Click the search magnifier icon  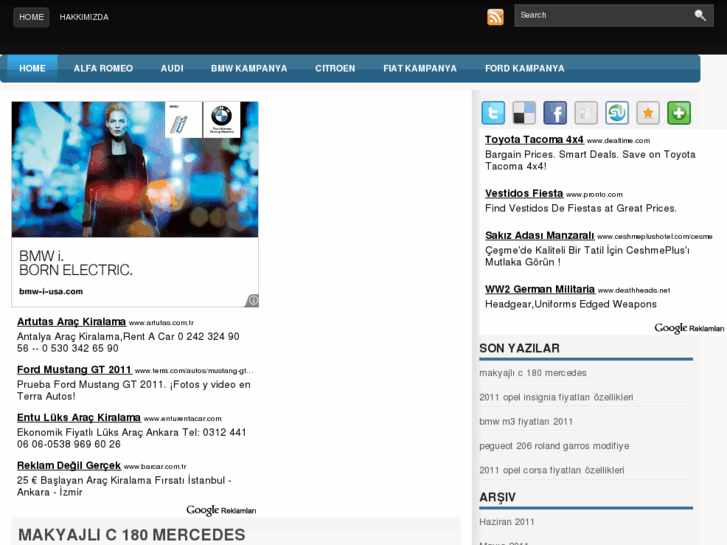pos(700,15)
